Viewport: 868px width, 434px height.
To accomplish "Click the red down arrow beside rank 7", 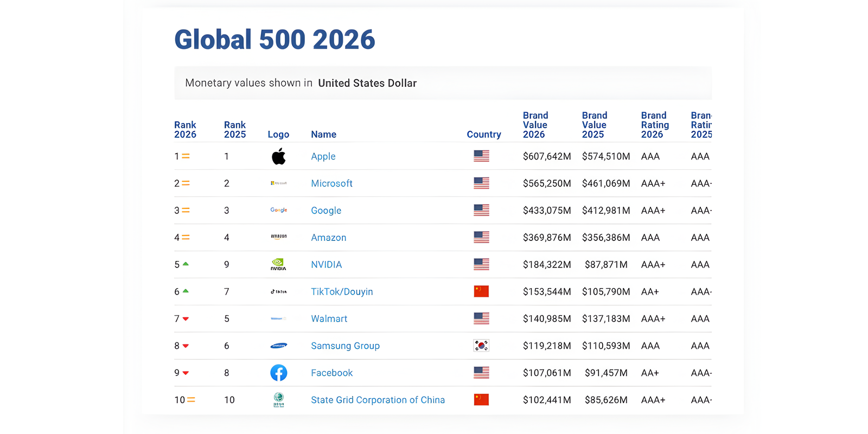I will click(186, 319).
